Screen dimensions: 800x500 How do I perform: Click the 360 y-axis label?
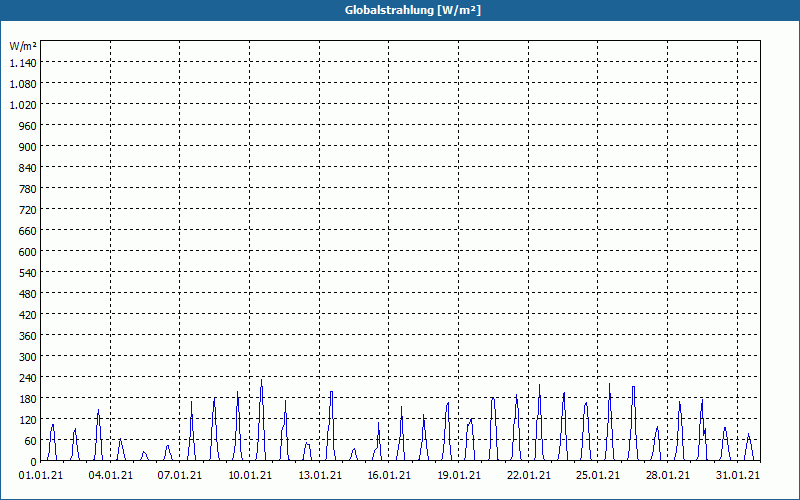pyautogui.click(x=28, y=336)
